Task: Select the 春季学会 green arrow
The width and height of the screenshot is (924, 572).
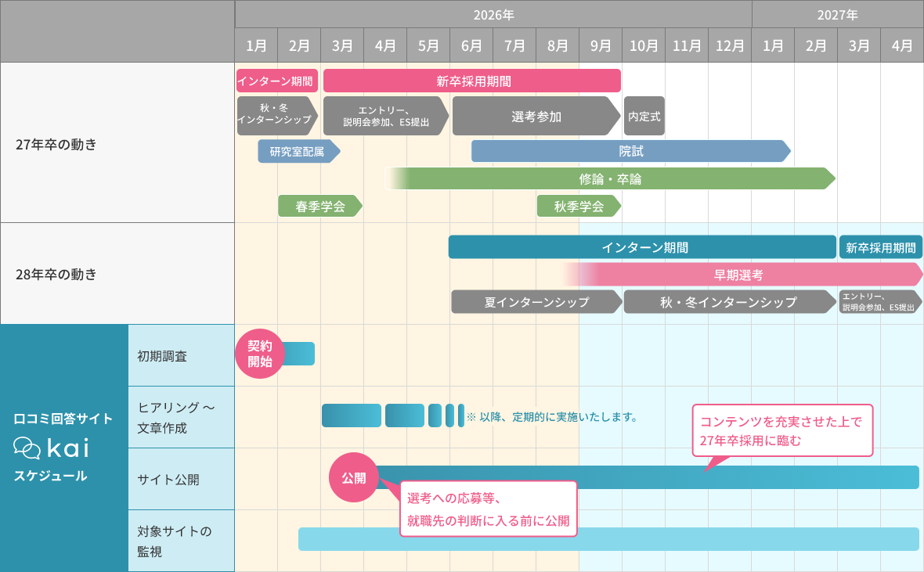Action: tap(319, 207)
